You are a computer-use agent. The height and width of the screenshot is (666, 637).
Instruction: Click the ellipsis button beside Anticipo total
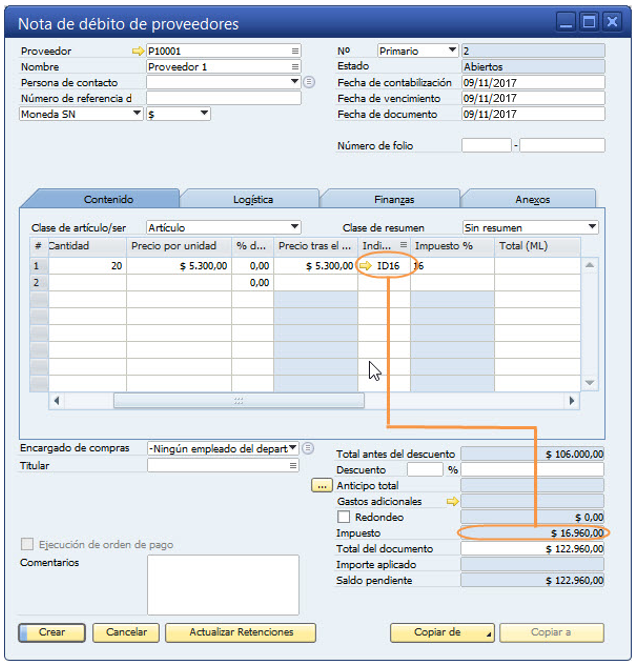pyautogui.click(x=322, y=485)
